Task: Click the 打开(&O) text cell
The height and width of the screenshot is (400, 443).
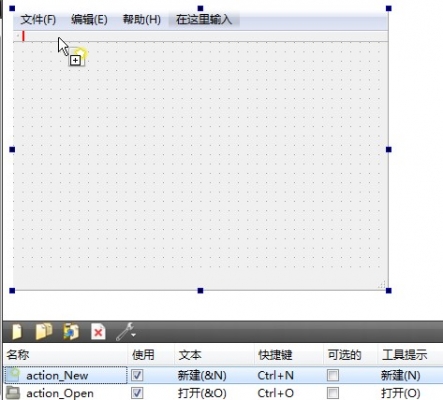Action: click(202, 393)
